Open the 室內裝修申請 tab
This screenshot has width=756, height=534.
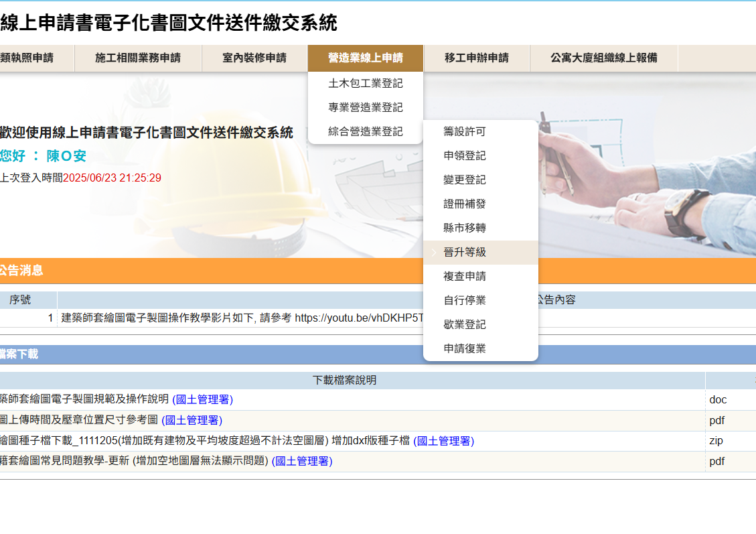[x=255, y=58]
